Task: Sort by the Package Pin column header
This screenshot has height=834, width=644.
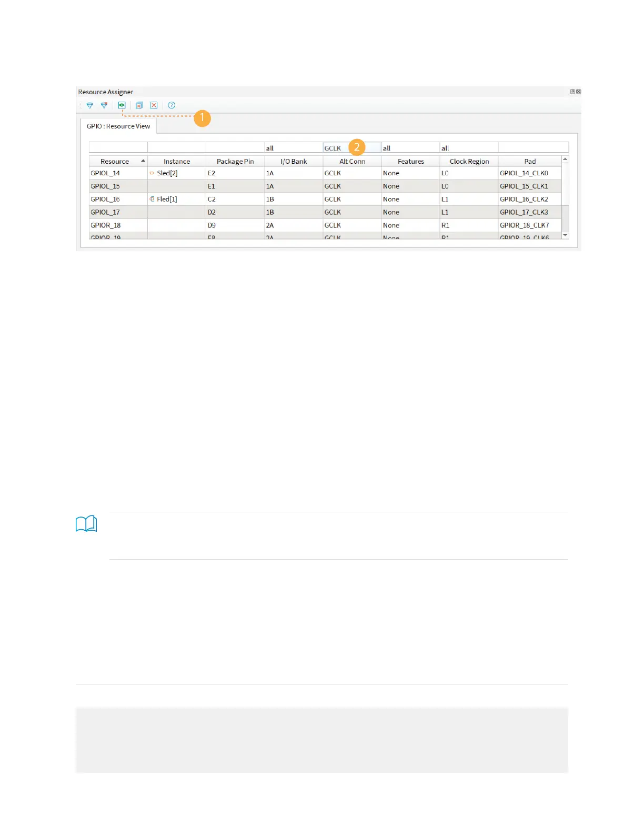Action: (235, 161)
